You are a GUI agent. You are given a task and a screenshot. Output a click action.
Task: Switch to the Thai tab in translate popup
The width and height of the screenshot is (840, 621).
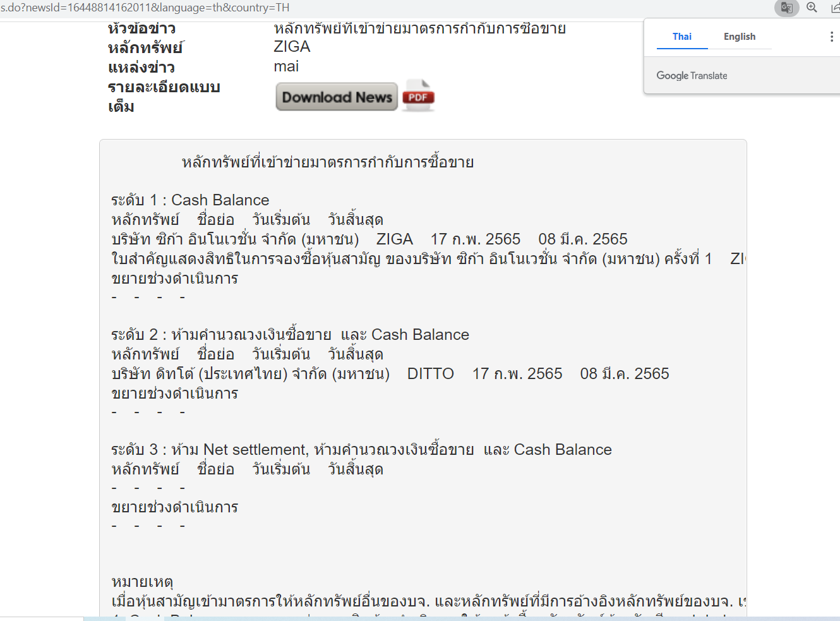pos(682,37)
